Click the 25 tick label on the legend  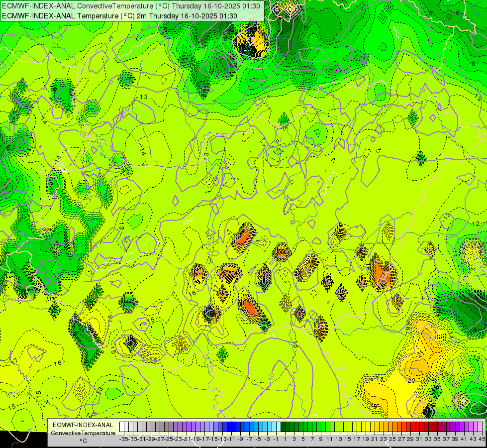point(392,439)
